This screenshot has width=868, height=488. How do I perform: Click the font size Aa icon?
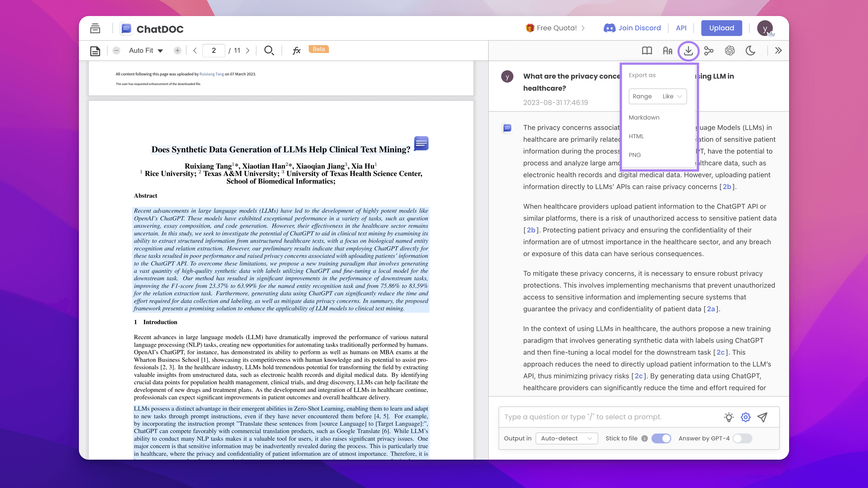[x=667, y=51]
